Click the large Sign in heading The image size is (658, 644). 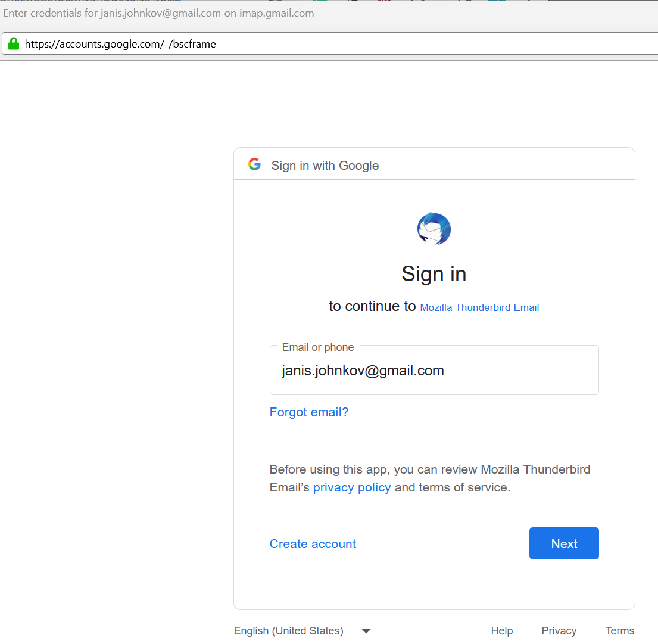[434, 274]
